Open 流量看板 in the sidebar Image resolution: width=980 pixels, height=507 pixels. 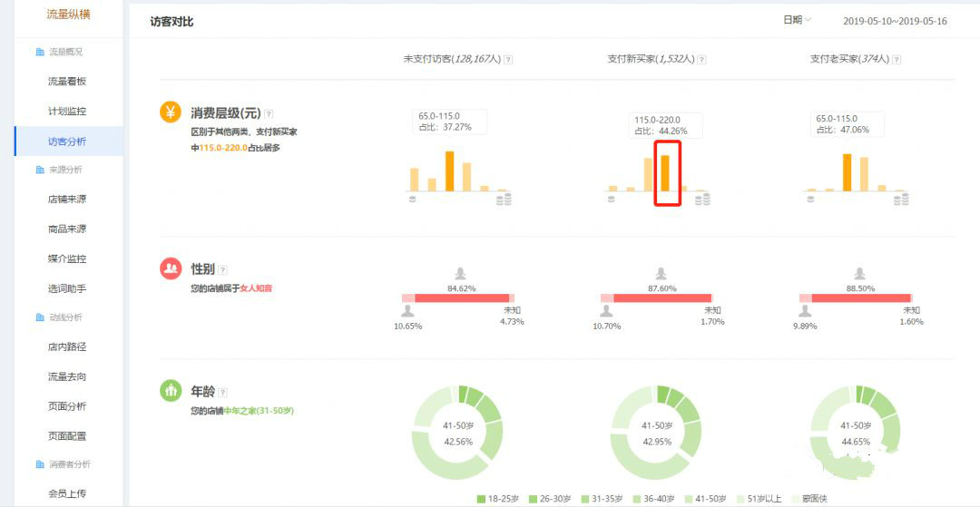point(67,82)
